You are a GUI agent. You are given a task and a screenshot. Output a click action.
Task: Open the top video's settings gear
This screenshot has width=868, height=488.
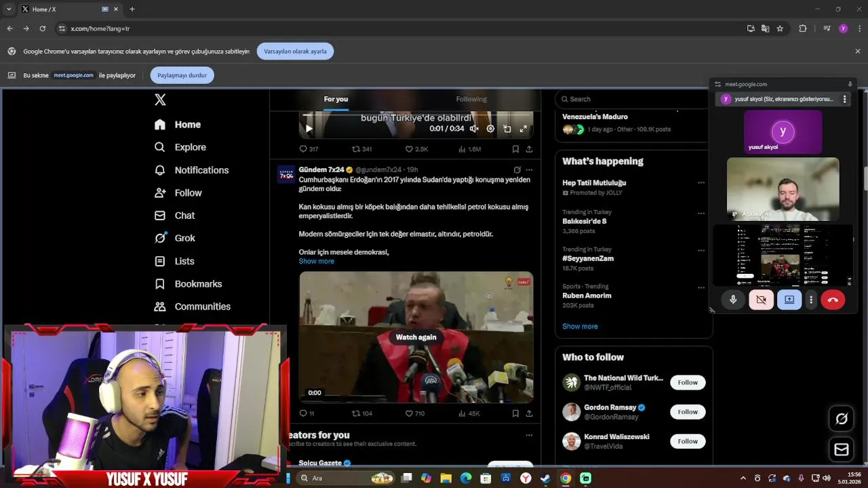490,129
